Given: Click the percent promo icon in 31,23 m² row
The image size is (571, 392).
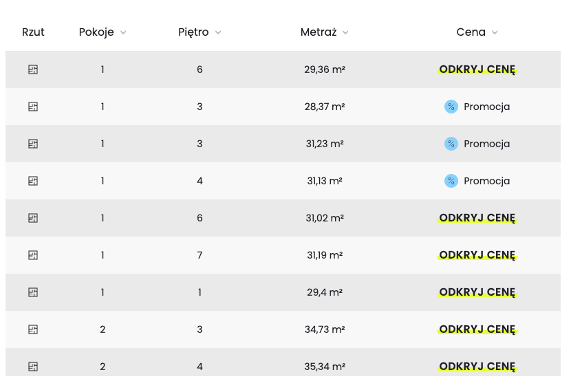Looking at the screenshot, I should click(451, 144).
